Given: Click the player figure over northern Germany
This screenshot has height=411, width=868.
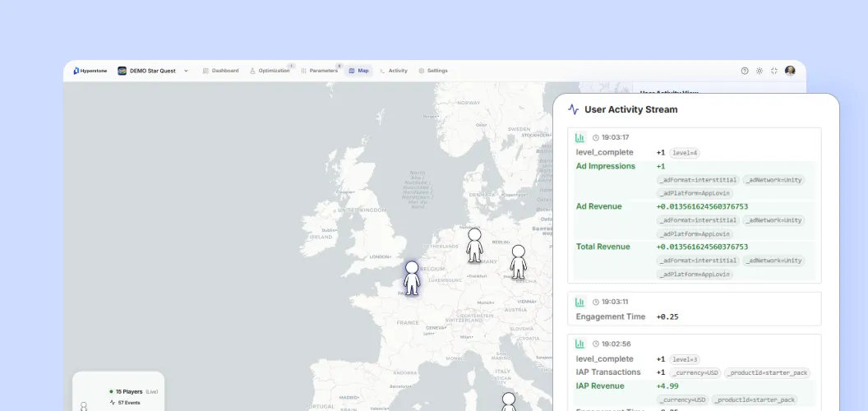Looking at the screenshot, I should point(474,246).
